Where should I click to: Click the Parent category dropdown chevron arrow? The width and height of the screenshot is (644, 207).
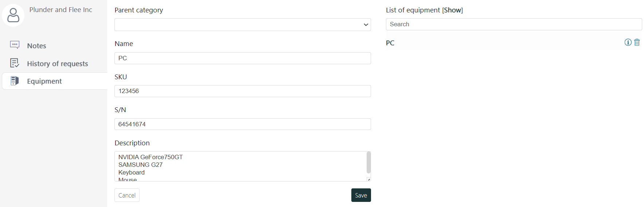coord(366,25)
